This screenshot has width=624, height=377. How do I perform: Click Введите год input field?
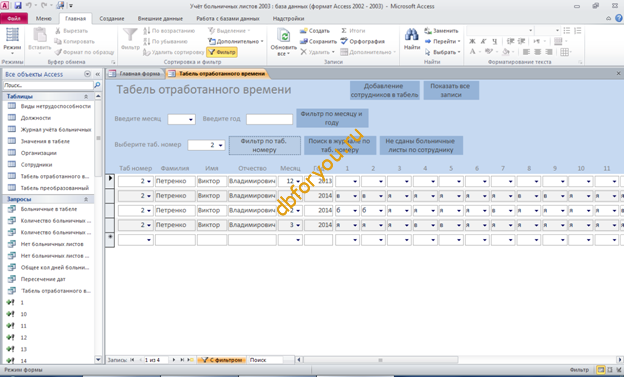[269, 119]
